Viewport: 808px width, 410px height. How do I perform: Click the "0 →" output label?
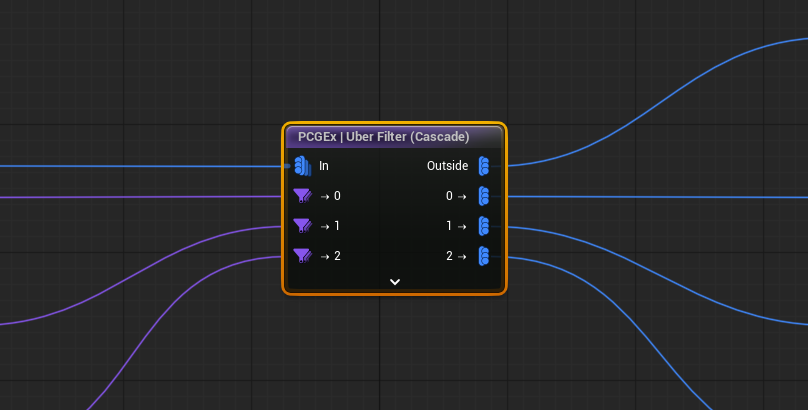point(456,196)
